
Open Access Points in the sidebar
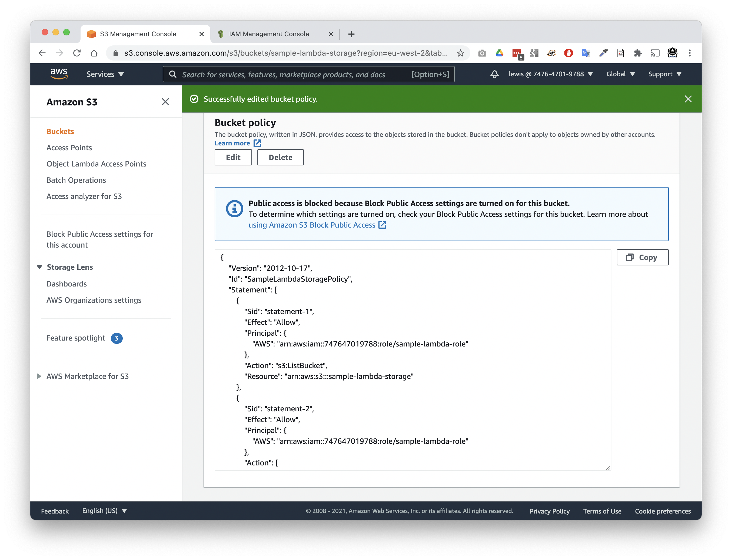tap(69, 148)
